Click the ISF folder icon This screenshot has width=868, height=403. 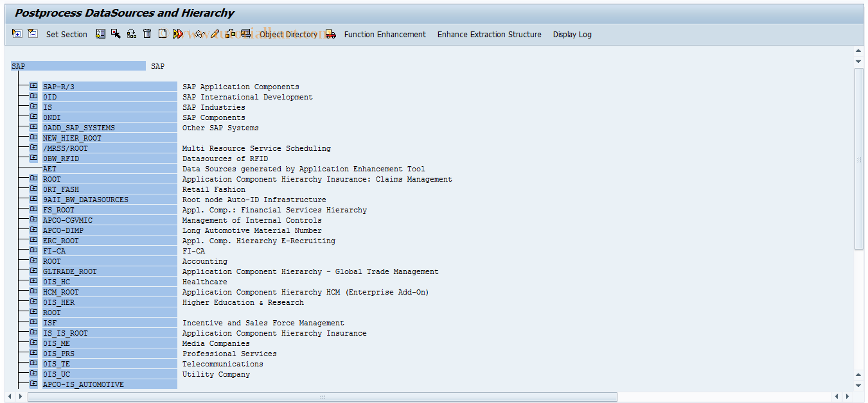pos(33,323)
